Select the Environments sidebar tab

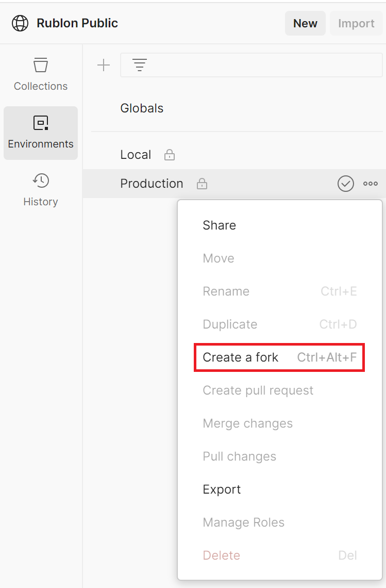pos(41,133)
